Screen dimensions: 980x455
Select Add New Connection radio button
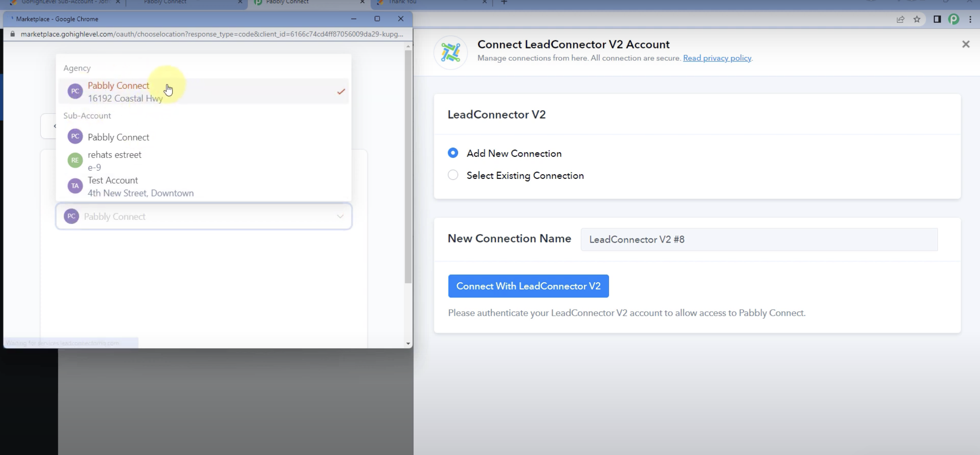453,153
